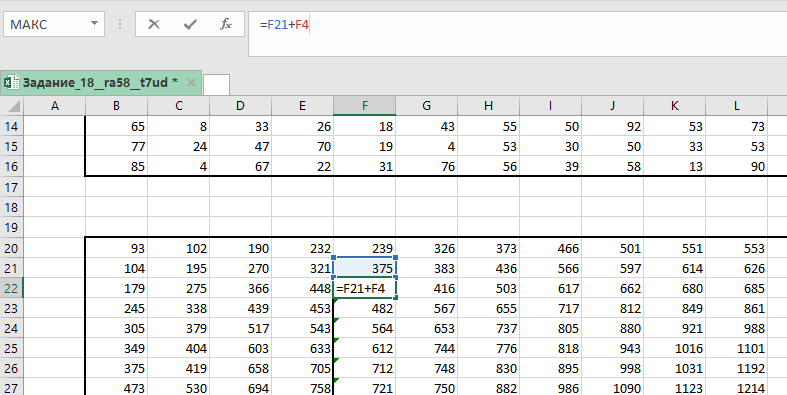Click the blank new tab next to workbook tab

[216, 84]
